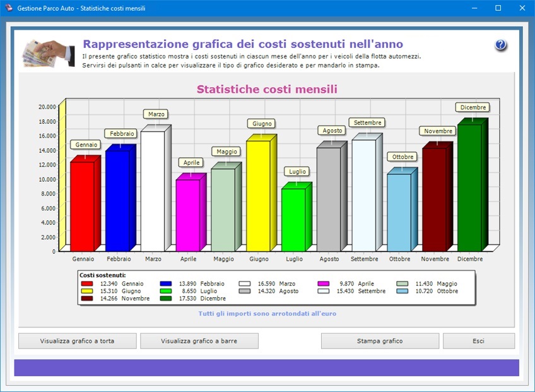
Task: Click the 'Luglio' callout label above bar
Action: (298, 172)
